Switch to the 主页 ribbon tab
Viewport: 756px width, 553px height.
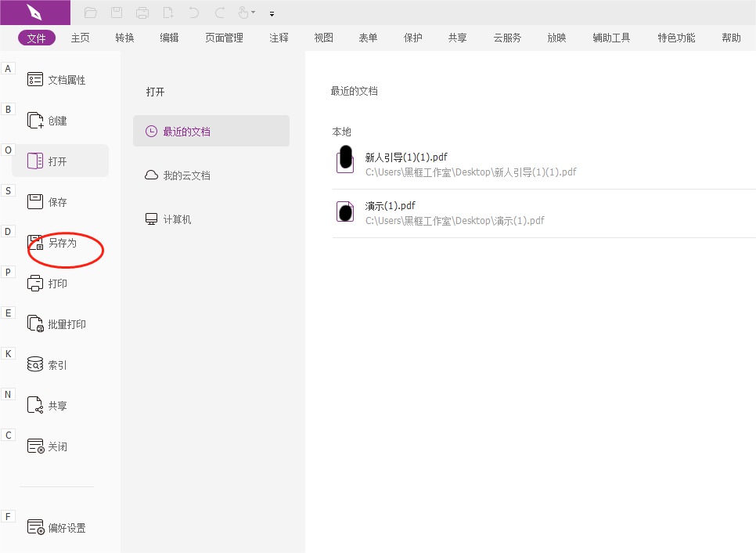pos(80,37)
